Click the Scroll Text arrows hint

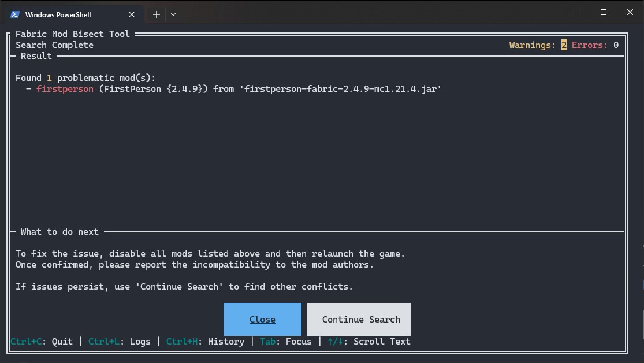pyautogui.click(x=369, y=341)
